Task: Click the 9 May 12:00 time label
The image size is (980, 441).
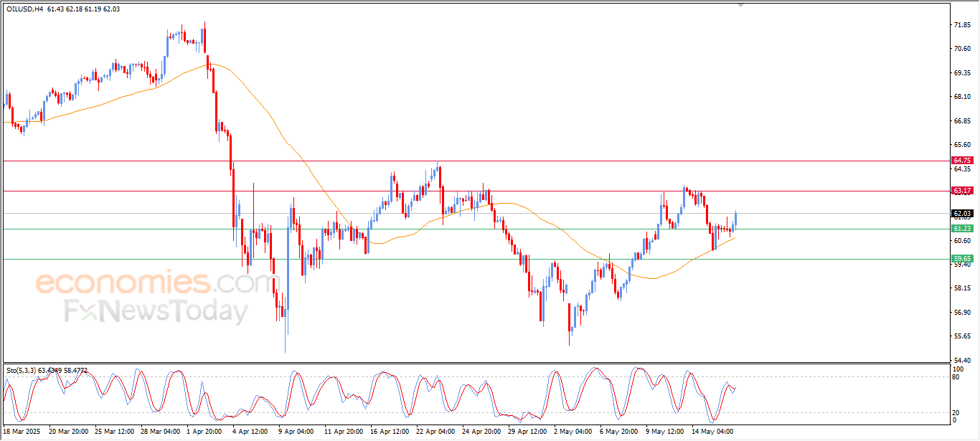Action: pyautogui.click(x=666, y=432)
